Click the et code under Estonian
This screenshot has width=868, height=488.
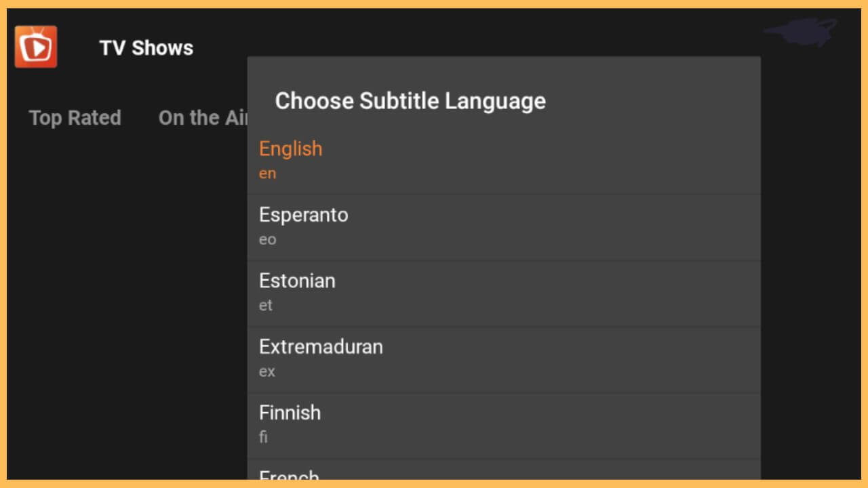coord(265,305)
